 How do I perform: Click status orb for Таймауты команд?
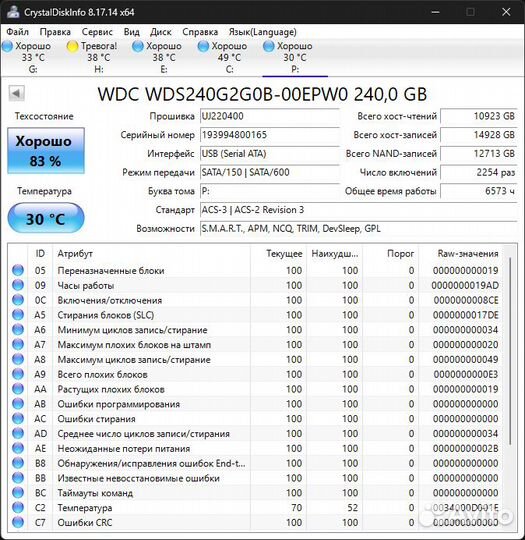(18, 493)
